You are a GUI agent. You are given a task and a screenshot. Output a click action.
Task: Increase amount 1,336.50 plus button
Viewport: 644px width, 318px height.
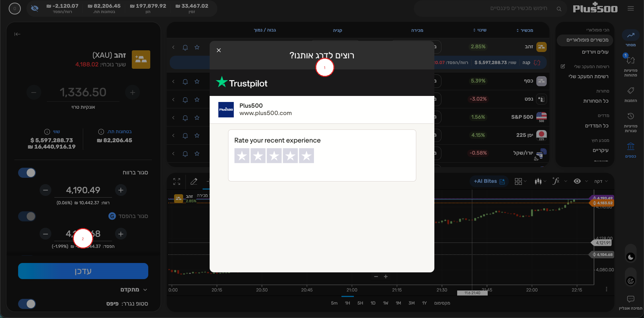pyautogui.click(x=132, y=92)
